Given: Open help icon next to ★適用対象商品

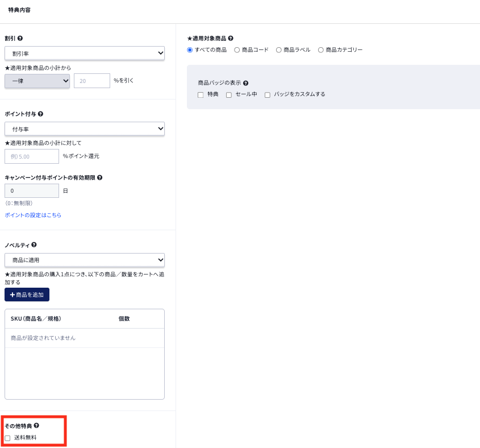Looking at the screenshot, I should (231, 38).
